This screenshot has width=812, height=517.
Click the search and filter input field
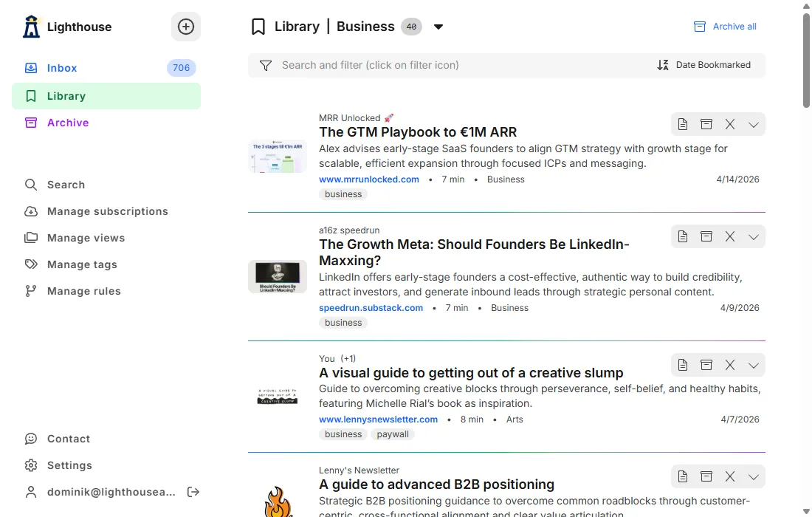[458, 65]
